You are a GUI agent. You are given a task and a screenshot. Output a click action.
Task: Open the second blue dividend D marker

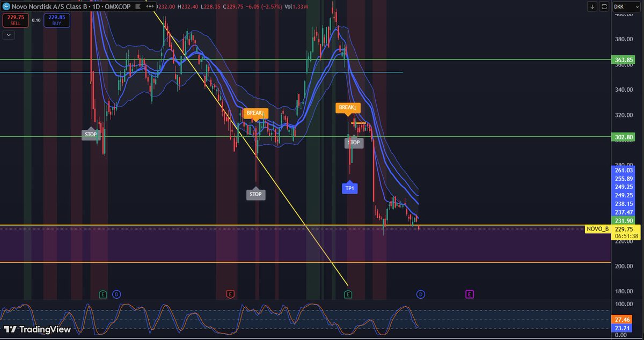click(420, 294)
